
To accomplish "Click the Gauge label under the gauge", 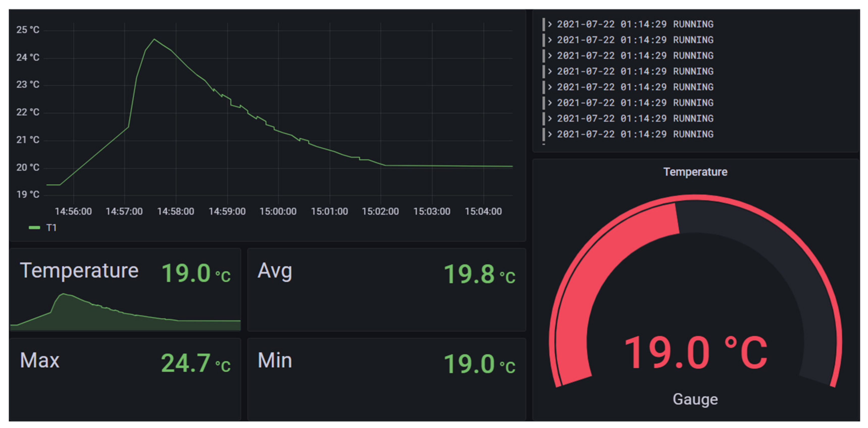I will pos(695,399).
